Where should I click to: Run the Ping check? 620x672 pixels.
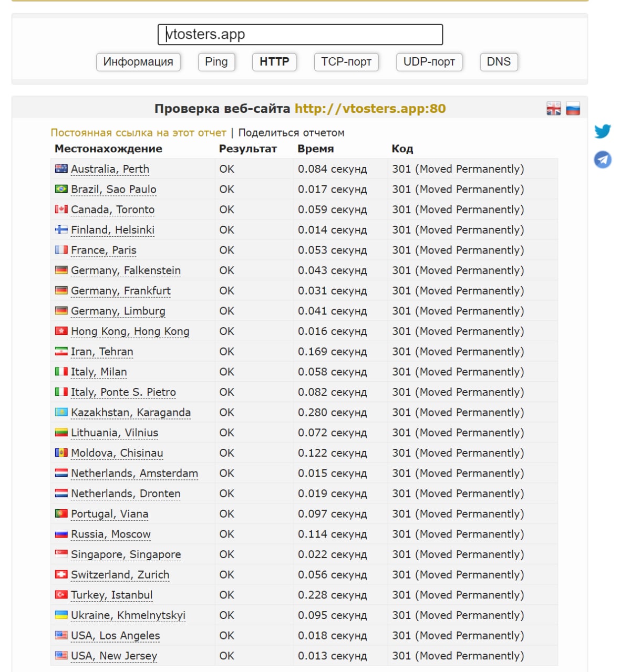(x=216, y=62)
